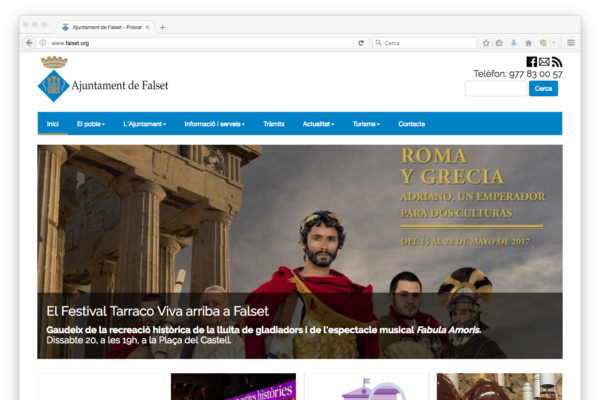Viewport: 600px width, 400px height.
Task: Reload the page with refresh icon
Action: point(361,43)
